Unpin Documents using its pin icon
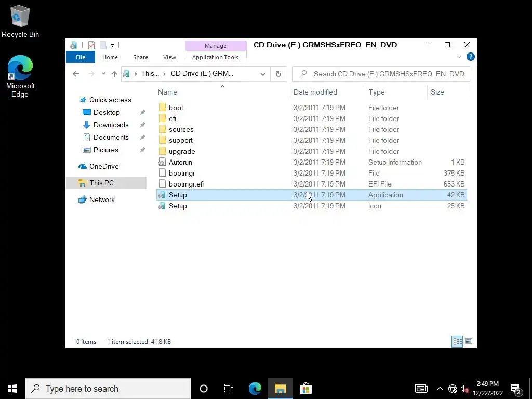The width and height of the screenshot is (532, 399). pyautogui.click(x=142, y=137)
